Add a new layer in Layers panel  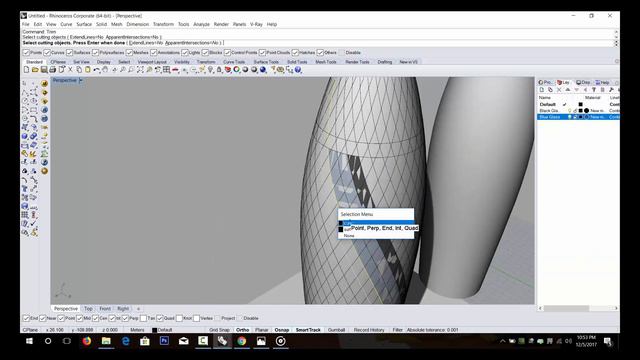click(542, 90)
